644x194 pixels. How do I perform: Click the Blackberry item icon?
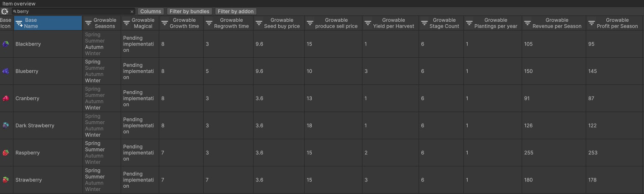(5, 44)
